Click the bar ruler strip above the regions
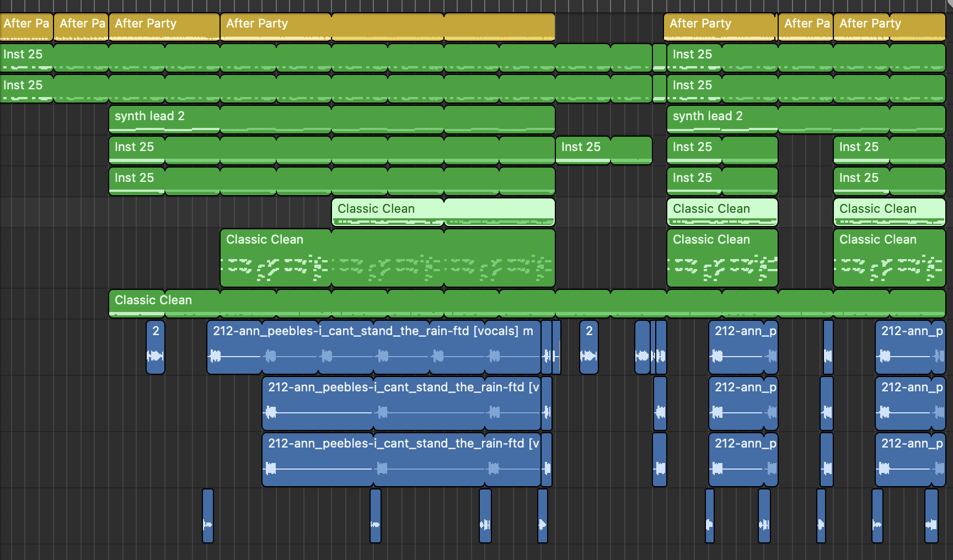The width and height of the screenshot is (953, 560). 476,6
